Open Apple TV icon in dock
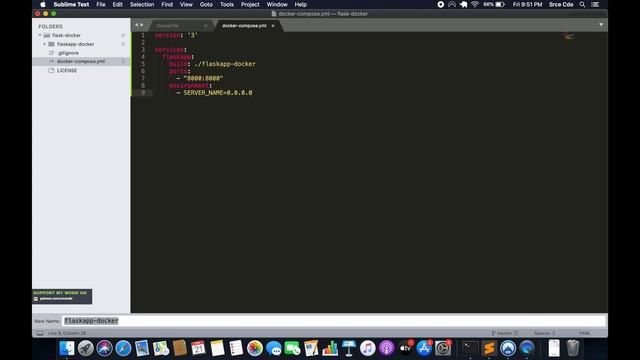640x360 pixels. [x=405, y=348]
